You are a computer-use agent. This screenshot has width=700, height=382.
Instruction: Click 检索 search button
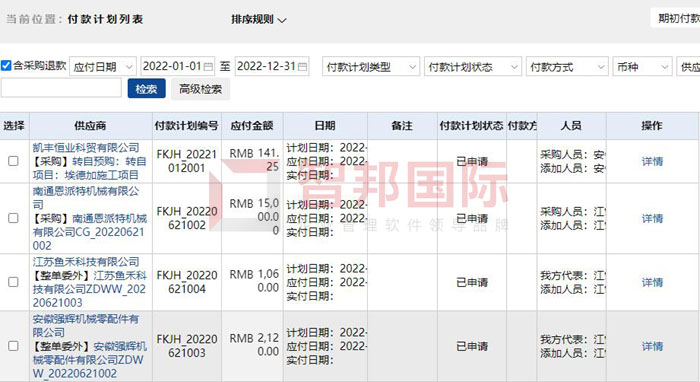click(146, 89)
